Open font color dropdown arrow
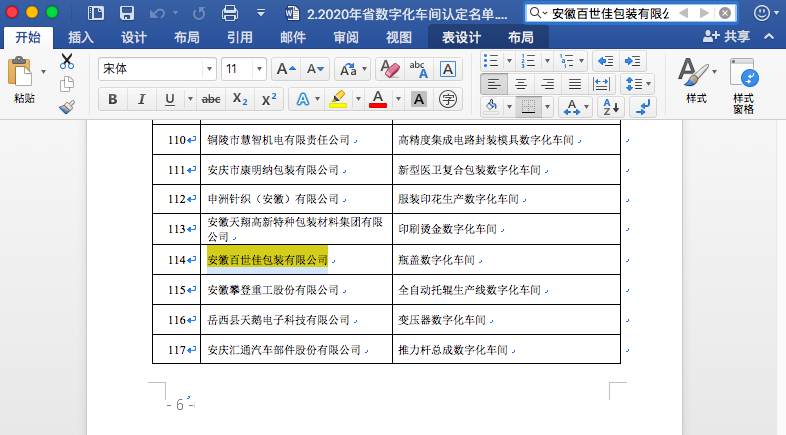This screenshot has height=435, width=786. (x=398, y=99)
